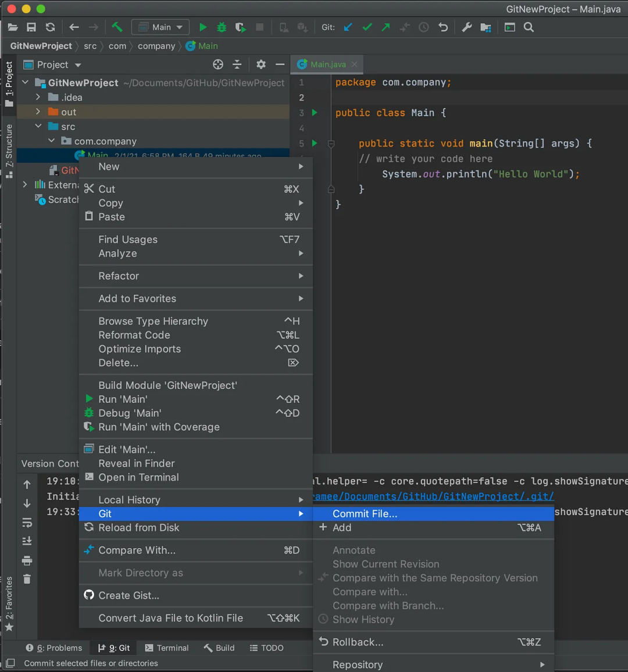Run the Main configuration with play icon
Image resolution: width=628 pixels, height=672 pixels.
(x=203, y=27)
